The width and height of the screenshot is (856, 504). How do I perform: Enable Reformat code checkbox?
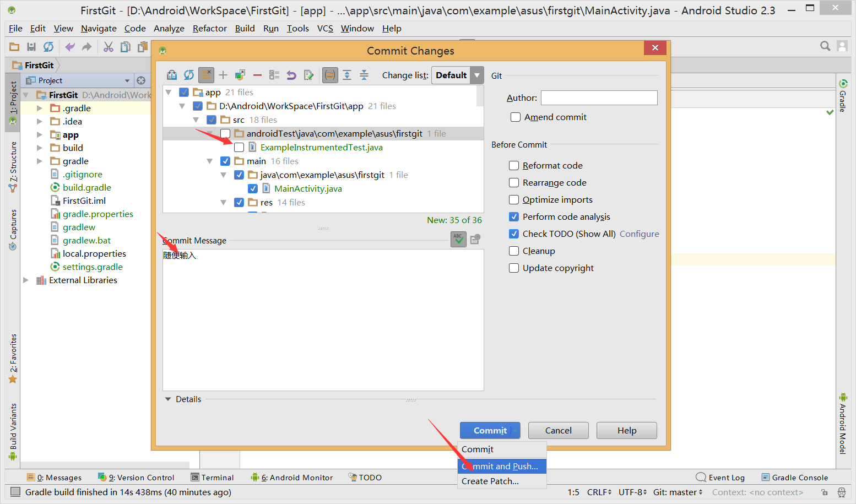click(514, 166)
